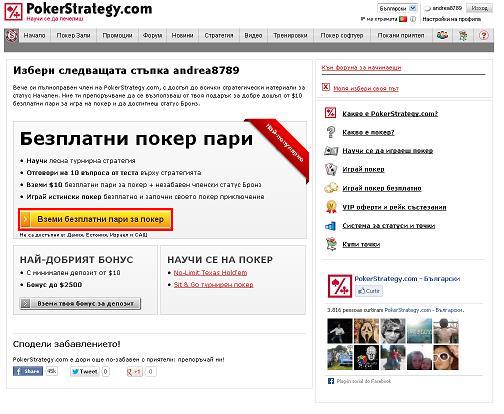Click the andrea8789 username in header

pos(447,8)
